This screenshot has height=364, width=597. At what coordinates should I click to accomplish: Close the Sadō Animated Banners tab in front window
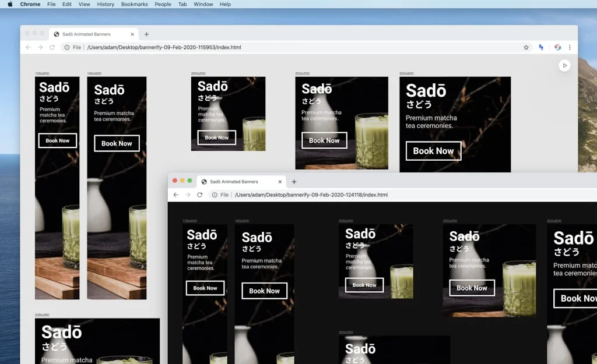pyautogui.click(x=278, y=182)
